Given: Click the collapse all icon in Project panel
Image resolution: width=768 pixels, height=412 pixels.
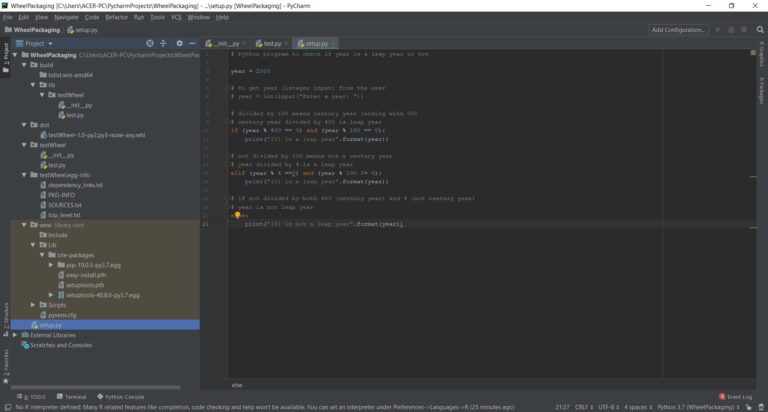Looking at the screenshot, I should tap(165, 44).
